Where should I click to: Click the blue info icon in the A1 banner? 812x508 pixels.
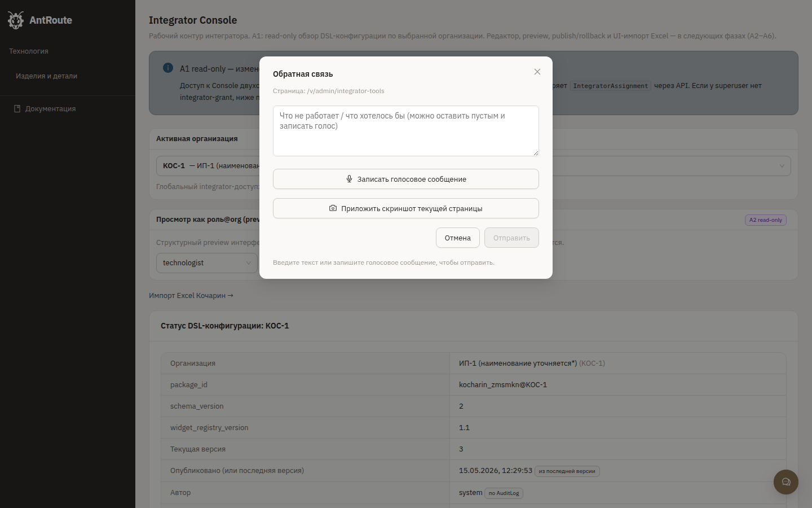168,68
